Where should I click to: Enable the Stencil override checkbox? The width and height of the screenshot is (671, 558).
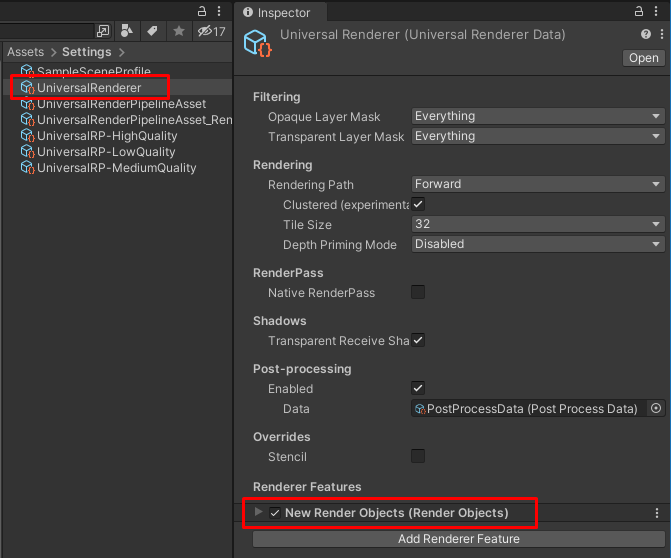pos(418,456)
